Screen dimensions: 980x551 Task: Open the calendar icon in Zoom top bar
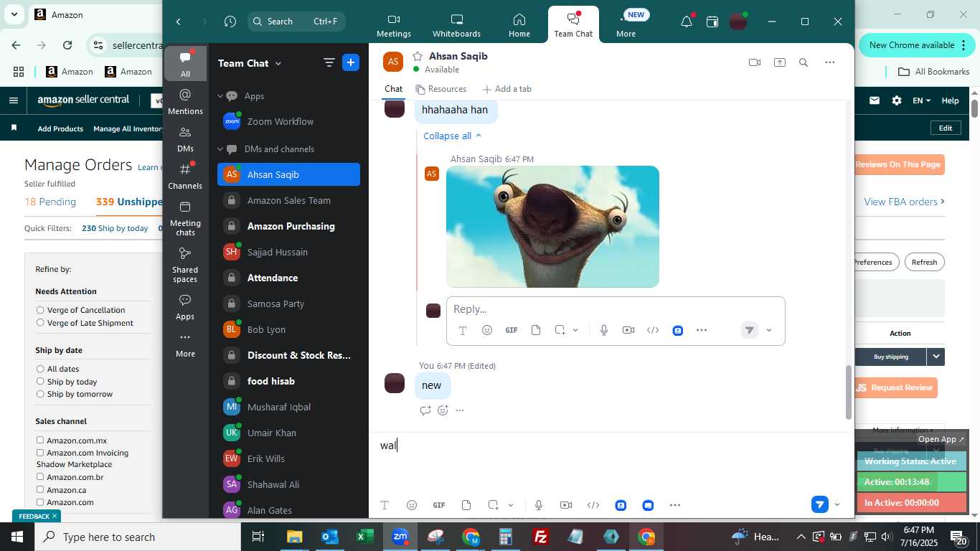[712, 22]
